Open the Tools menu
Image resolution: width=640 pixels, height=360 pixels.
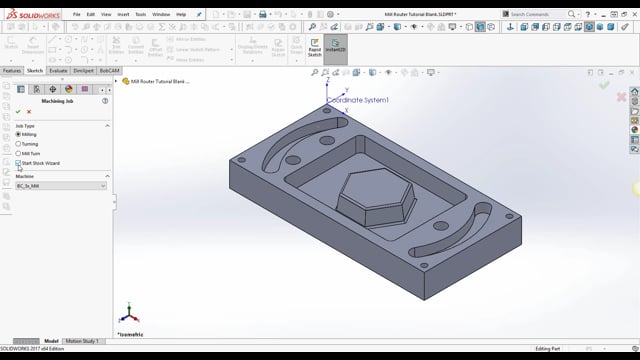tap(140, 14)
